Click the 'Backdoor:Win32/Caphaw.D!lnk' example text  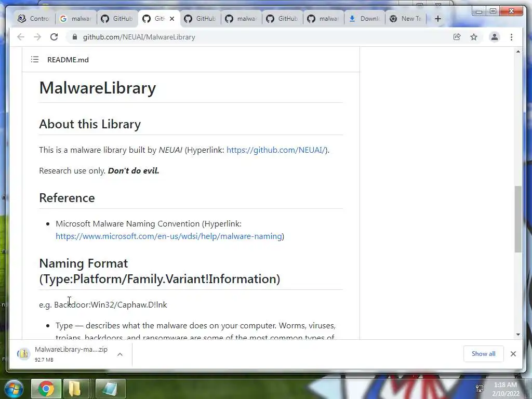111,304
